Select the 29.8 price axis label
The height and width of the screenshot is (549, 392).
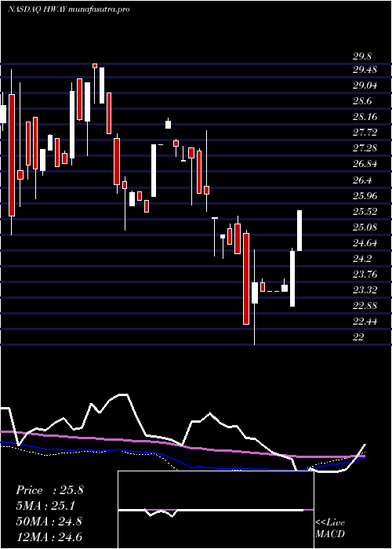tap(362, 56)
